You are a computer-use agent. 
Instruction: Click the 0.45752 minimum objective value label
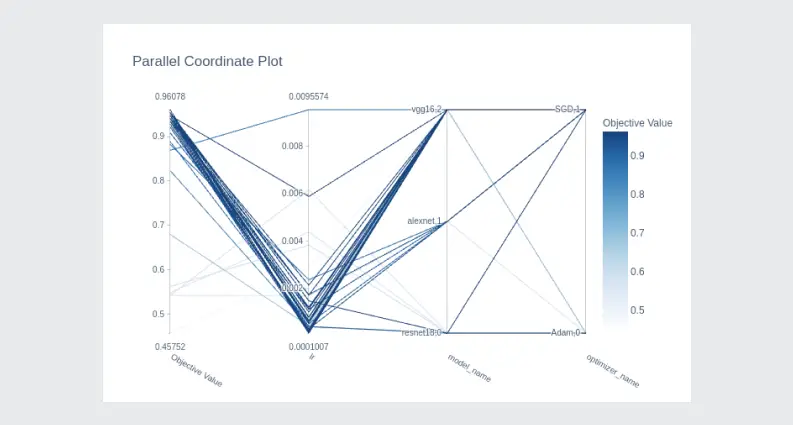click(169, 346)
